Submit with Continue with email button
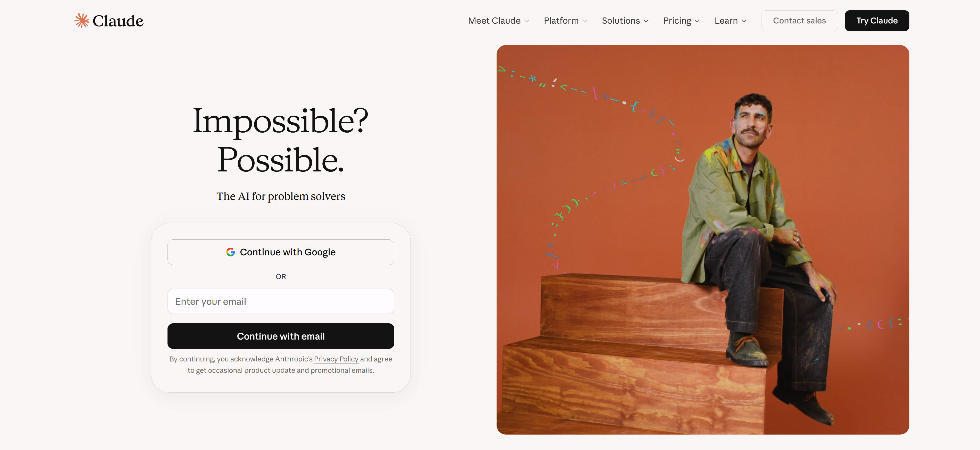The image size is (980, 450). pyautogui.click(x=281, y=336)
